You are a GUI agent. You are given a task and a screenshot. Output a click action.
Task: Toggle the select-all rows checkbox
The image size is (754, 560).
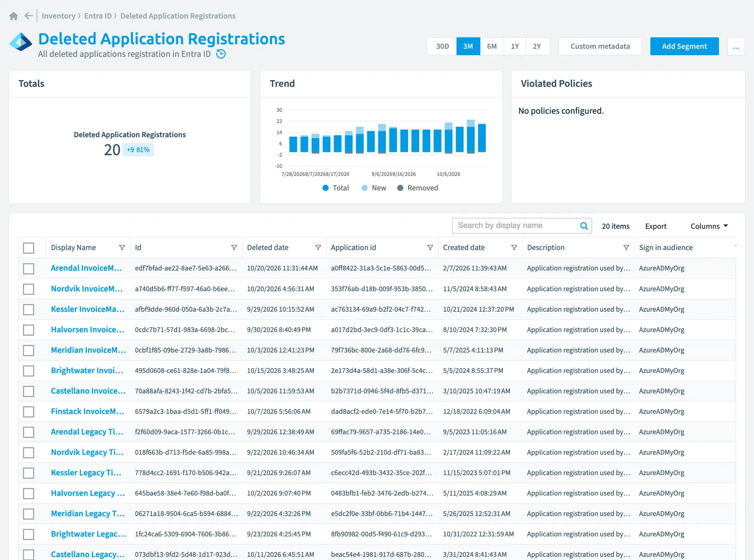coord(29,248)
